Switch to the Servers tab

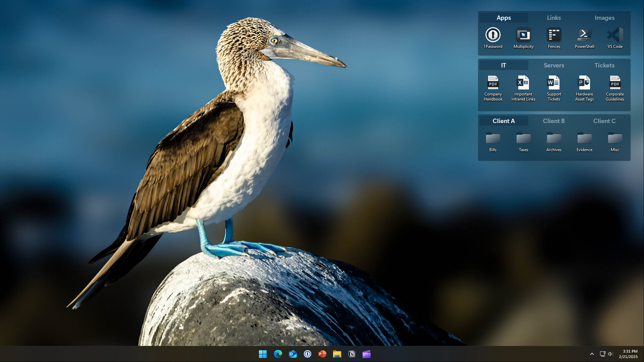554,65
